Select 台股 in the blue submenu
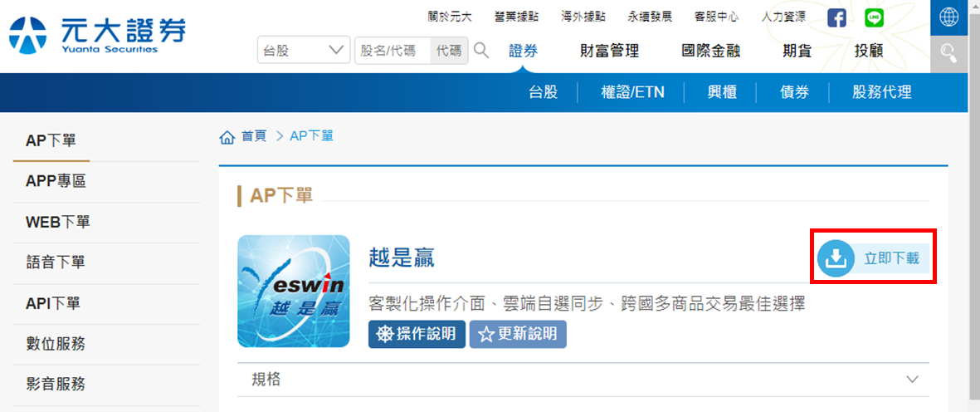Viewport: 980px width, 412px height. pyautogui.click(x=543, y=92)
